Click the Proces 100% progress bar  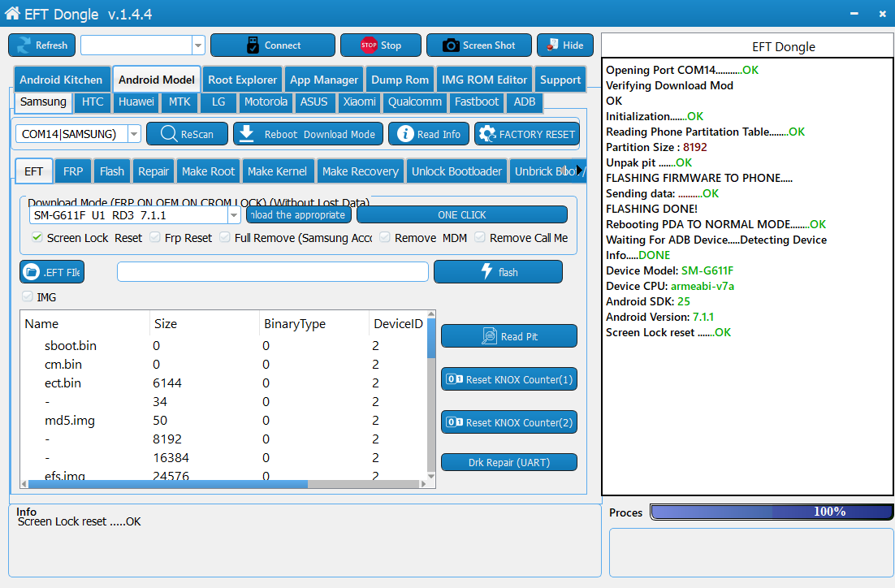[771, 512]
